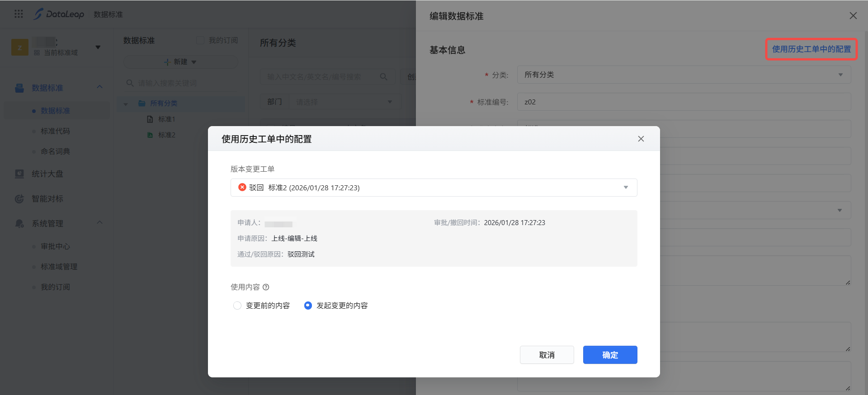Viewport: 868px width, 395px height.
Task: Close the 编辑数据标准 drawer panel
Action: pyautogui.click(x=853, y=16)
